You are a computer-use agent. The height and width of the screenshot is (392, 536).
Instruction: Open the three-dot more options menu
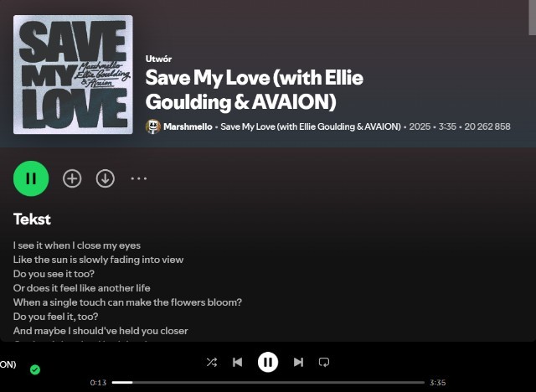(x=139, y=178)
